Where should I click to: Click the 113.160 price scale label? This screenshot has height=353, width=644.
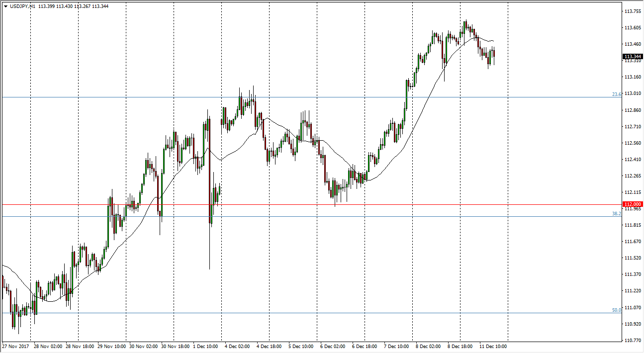point(632,77)
